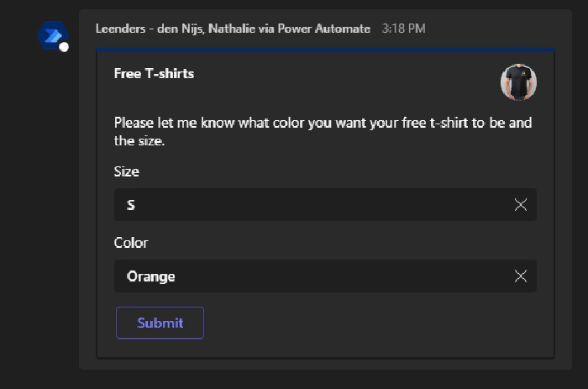Image resolution: width=588 pixels, height=389 pixels.
Task: Click the "the size." second description line
Action: [139, 141]
